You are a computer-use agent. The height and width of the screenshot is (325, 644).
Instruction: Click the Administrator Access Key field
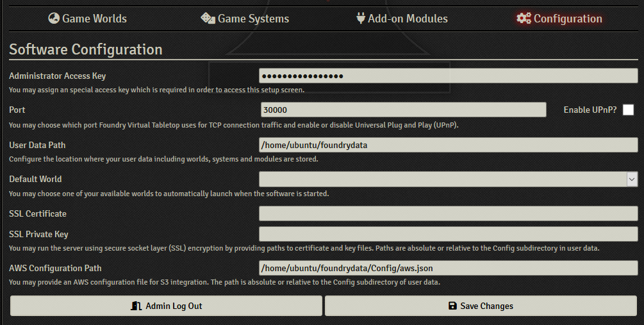[448, 76]
